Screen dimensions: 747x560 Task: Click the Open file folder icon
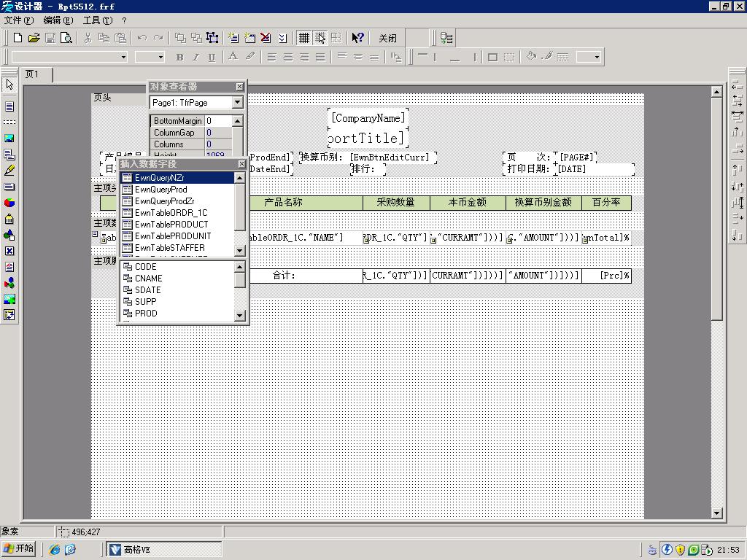pyautogui.click(x=34, y=38)
